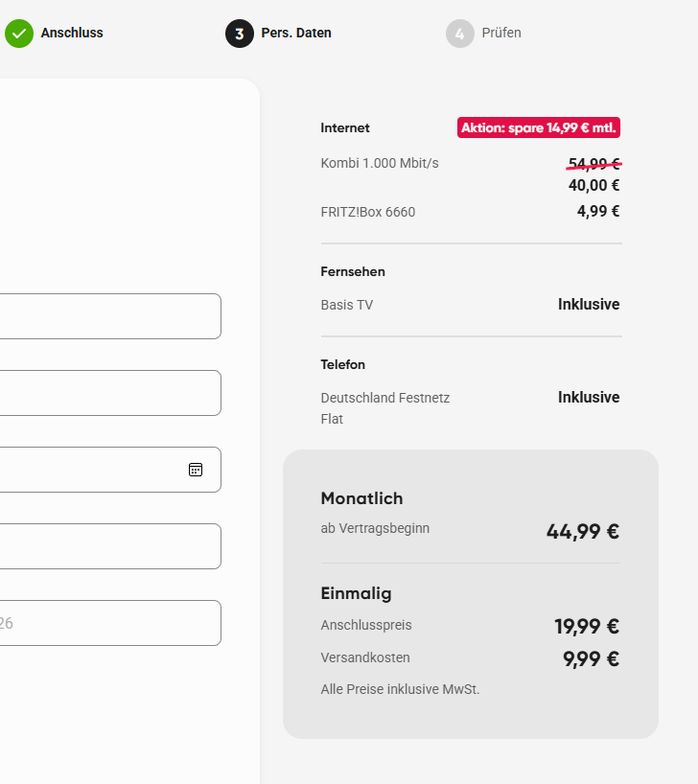Viewport: 698px width, 784px height.
Task: Open the calendar date picker icon
Action: tap(196, 470)
